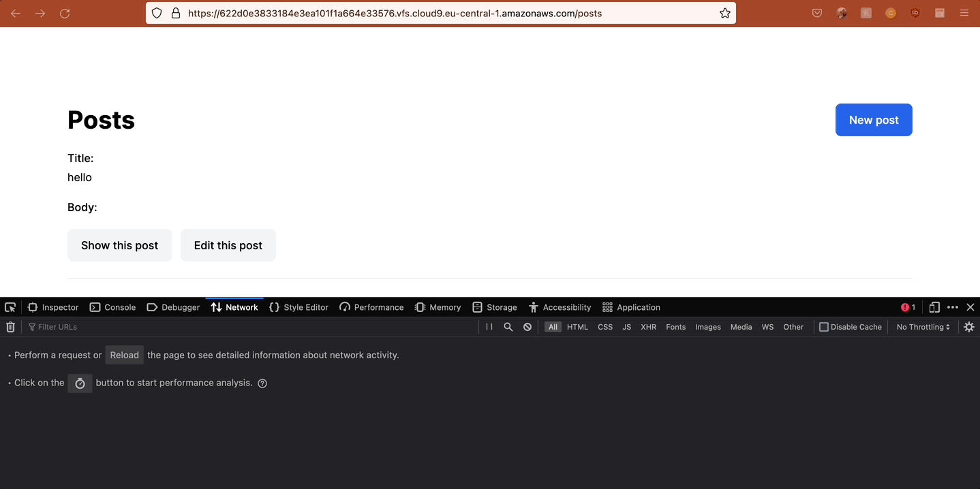980x489 pixels.
Task: Filter requests by JS
Action: point(627,327)
